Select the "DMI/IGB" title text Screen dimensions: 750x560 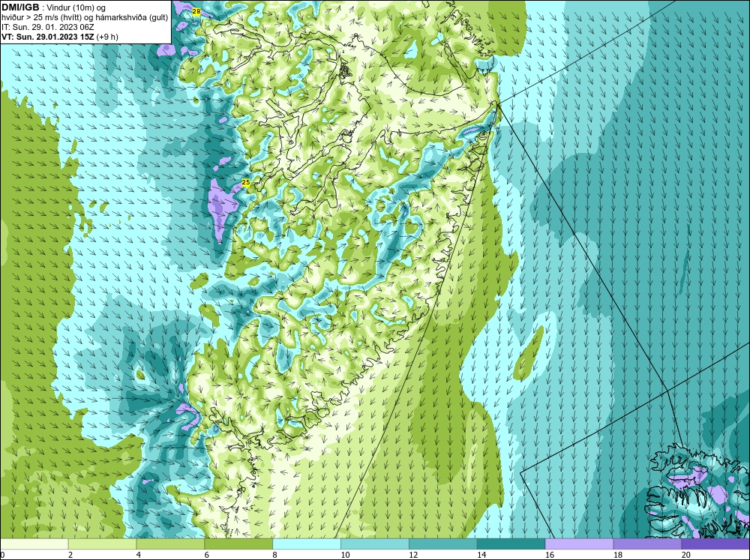pyautogui.click(x=20, y=7)
